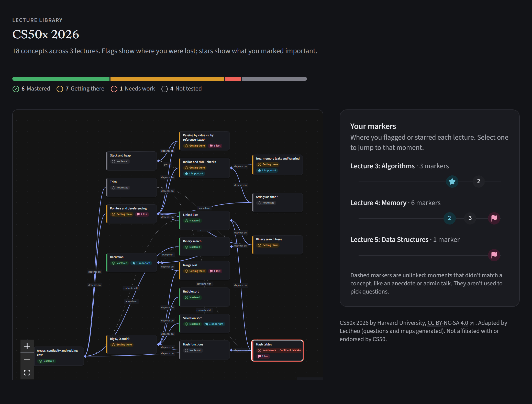Click the 1 important star on Selection sort
Viewport: 532px width, 404px height.
point(214,324)
